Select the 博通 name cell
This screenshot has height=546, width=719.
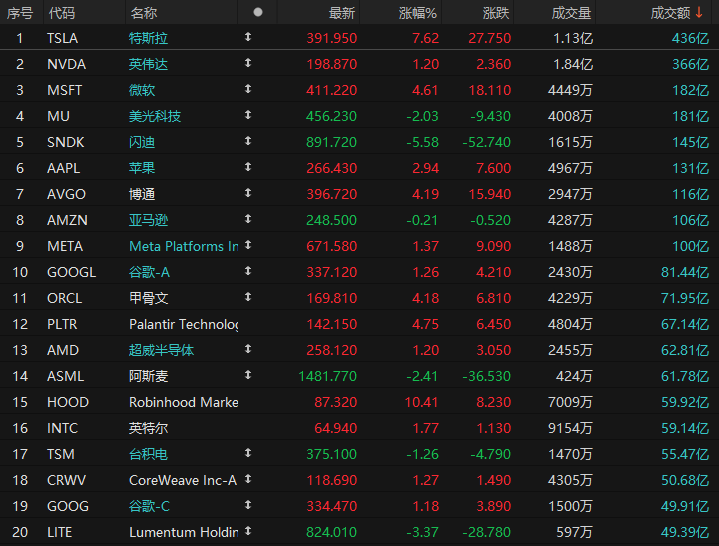point(142,194)
